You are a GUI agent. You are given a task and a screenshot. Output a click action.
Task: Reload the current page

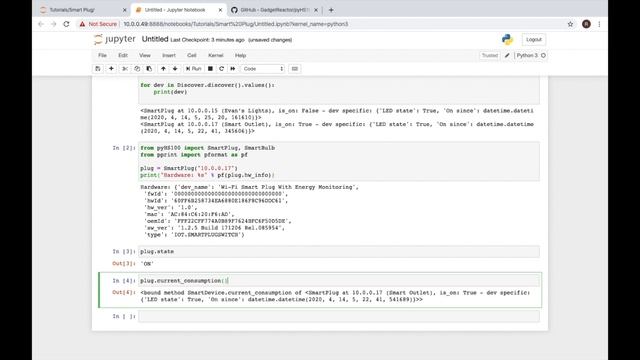point(66,24)
